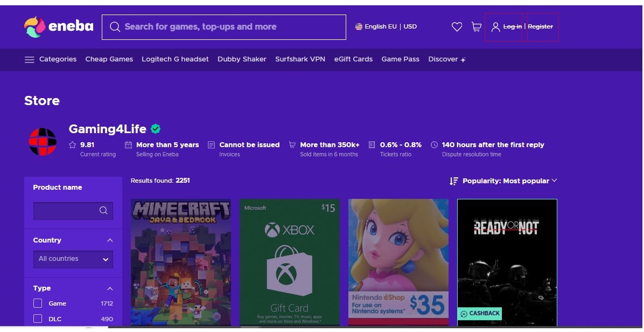
Task: Open the shopping cart icon
Action: pyautogui.click(x=477, y=27)
